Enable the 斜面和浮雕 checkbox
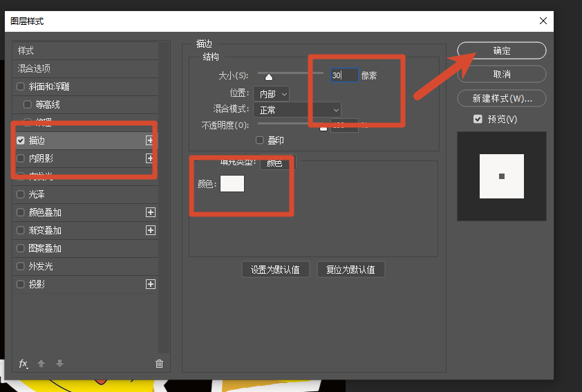Image resolution: width=582 pixels, height=392 pixels. (21, 86)
